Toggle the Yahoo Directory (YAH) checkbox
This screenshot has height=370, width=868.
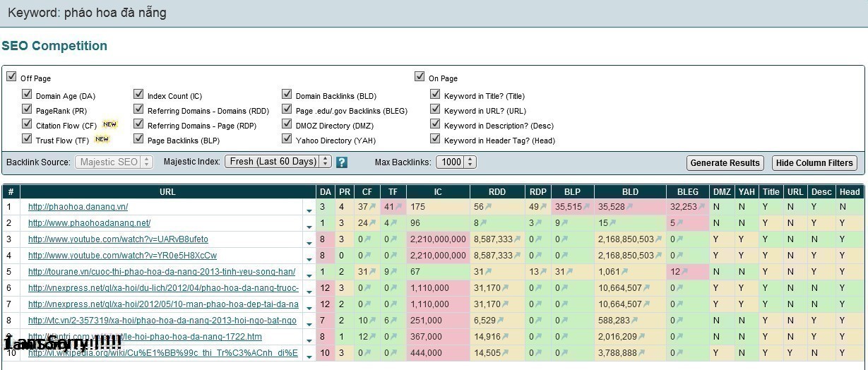(287, 139)
